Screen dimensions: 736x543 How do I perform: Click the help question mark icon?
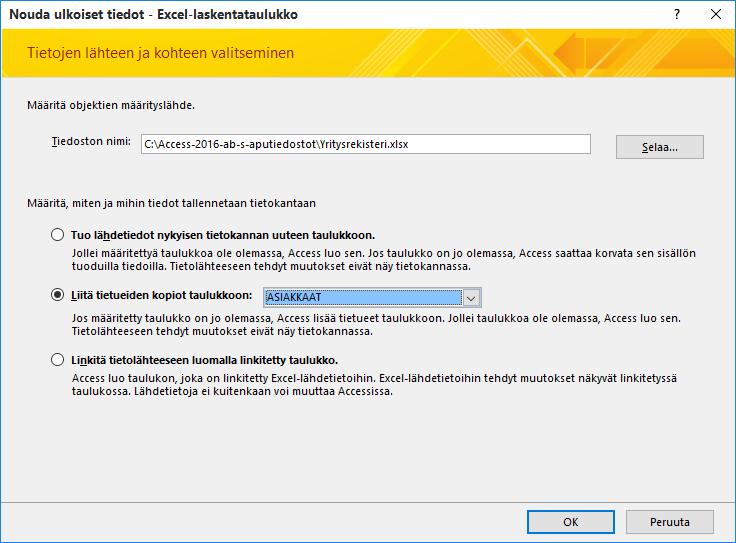pyautogui.click(x=676, y=14)
